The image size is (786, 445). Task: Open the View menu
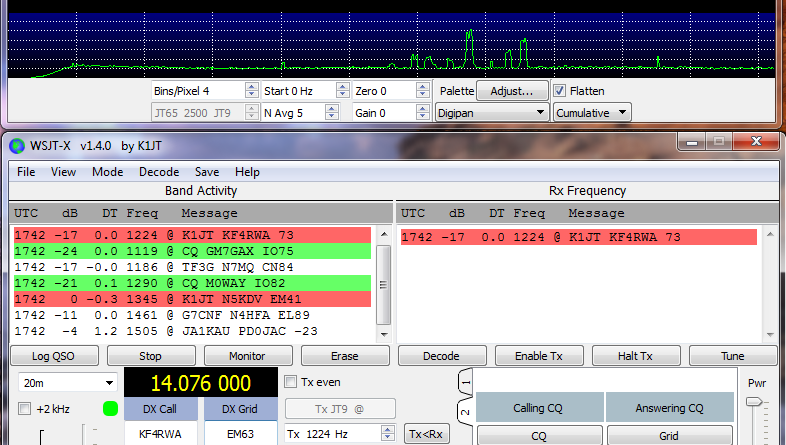63,172
